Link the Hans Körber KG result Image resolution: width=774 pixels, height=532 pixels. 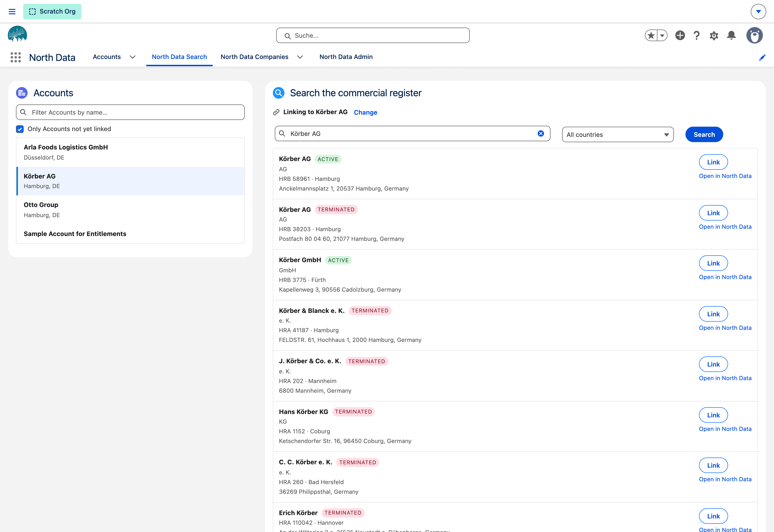point(713,415)
